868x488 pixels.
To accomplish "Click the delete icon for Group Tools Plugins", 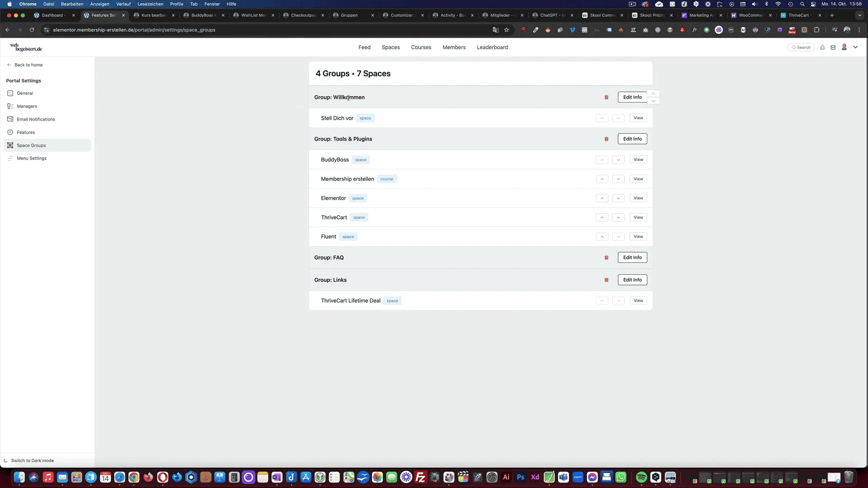I will [x=606, y=139].
